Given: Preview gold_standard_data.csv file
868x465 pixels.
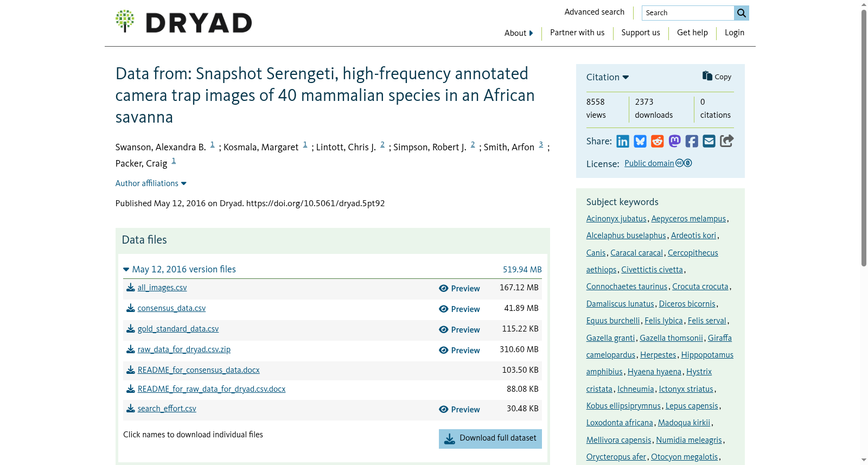Looking at the screenshot, I should tap(459, 330).
